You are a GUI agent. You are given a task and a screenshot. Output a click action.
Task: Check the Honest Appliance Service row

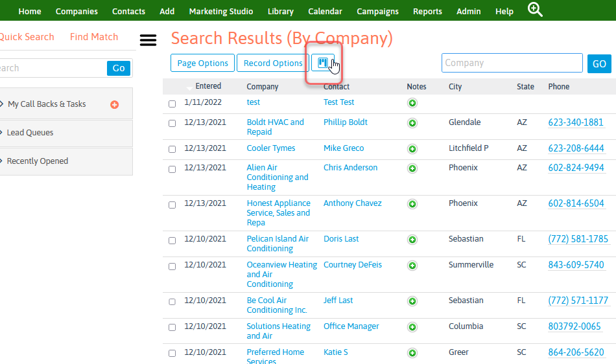click(172, 205)
